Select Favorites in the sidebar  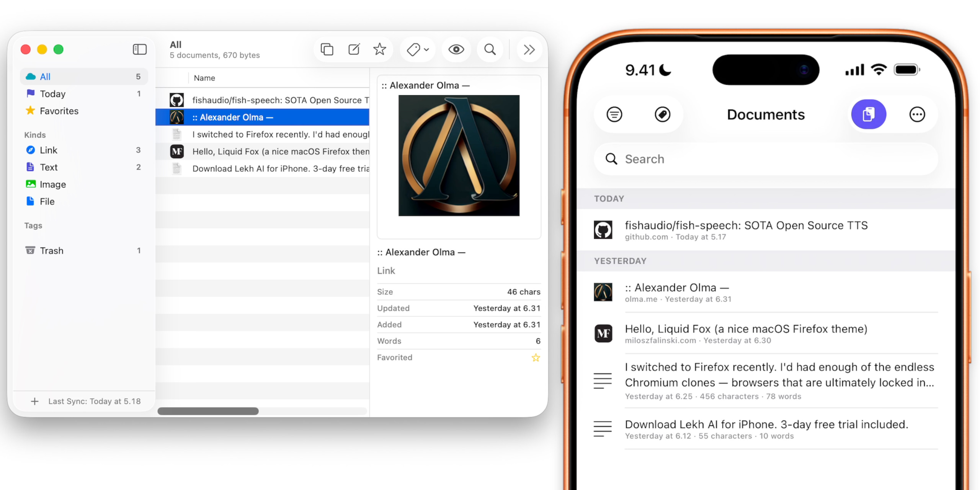tap(59, 111)
